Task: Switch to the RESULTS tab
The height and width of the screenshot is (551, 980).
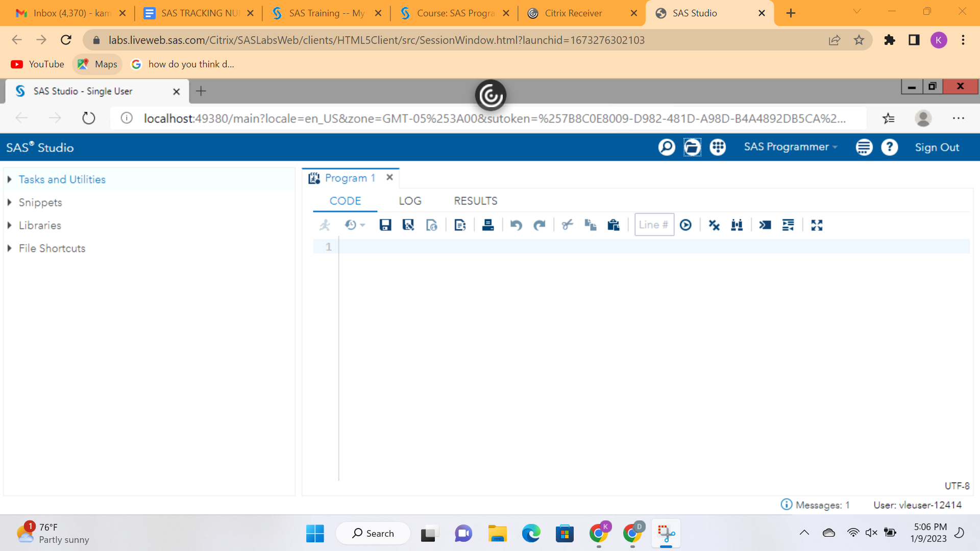Action: [475, 201]
